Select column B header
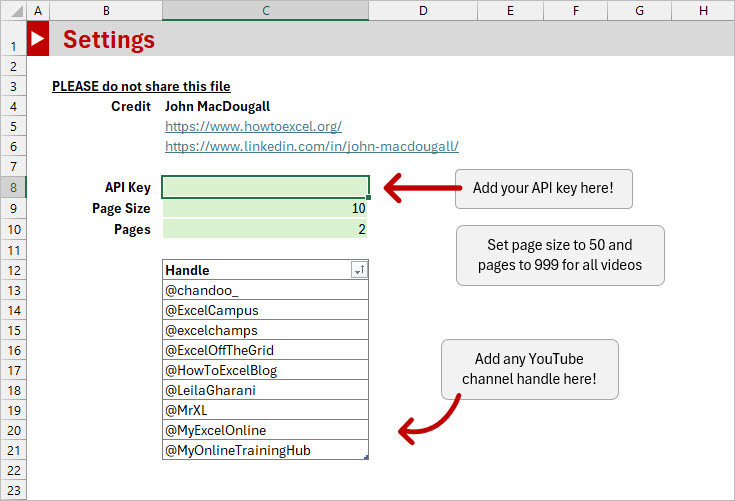 click(106, 10)
